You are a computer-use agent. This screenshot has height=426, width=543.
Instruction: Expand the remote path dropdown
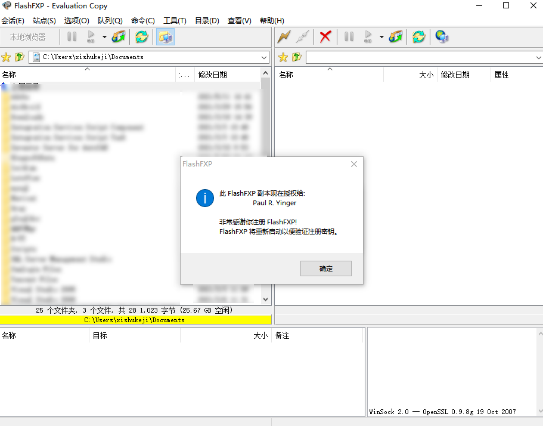click(538, 57)
